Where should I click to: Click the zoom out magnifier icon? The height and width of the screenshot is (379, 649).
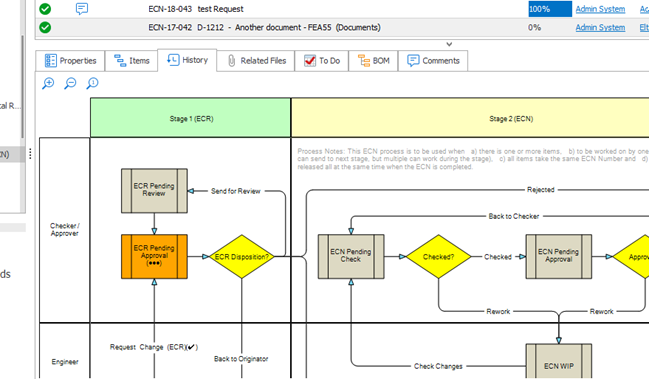click(70, 83)
